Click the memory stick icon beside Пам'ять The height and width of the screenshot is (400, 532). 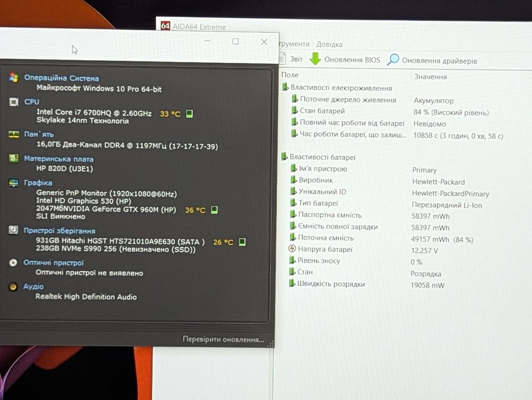point(14,134)
